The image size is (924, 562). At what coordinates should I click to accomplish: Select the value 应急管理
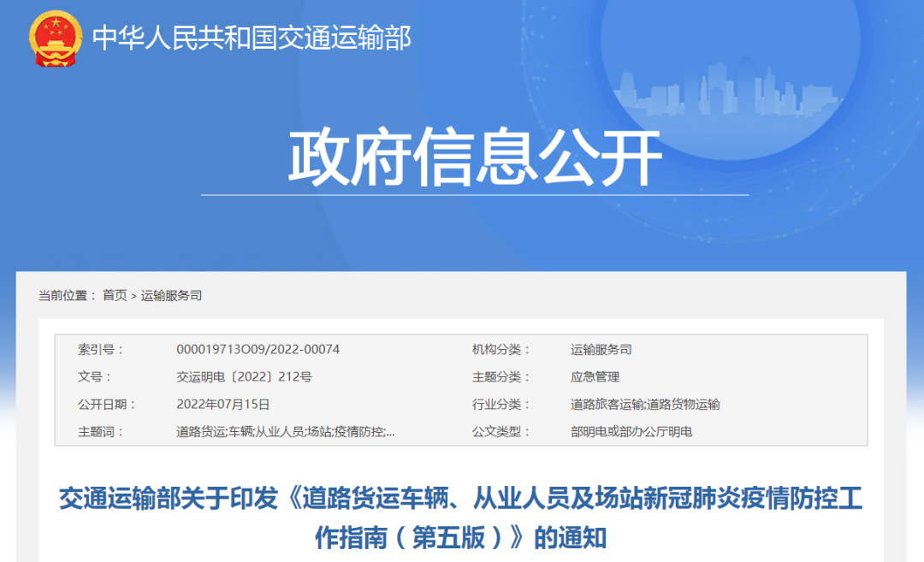pyautogui.click(x=595, y=377)
